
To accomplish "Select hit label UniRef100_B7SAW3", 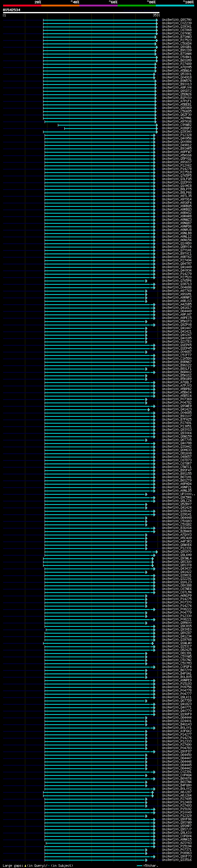I will [x=176, y=37].
